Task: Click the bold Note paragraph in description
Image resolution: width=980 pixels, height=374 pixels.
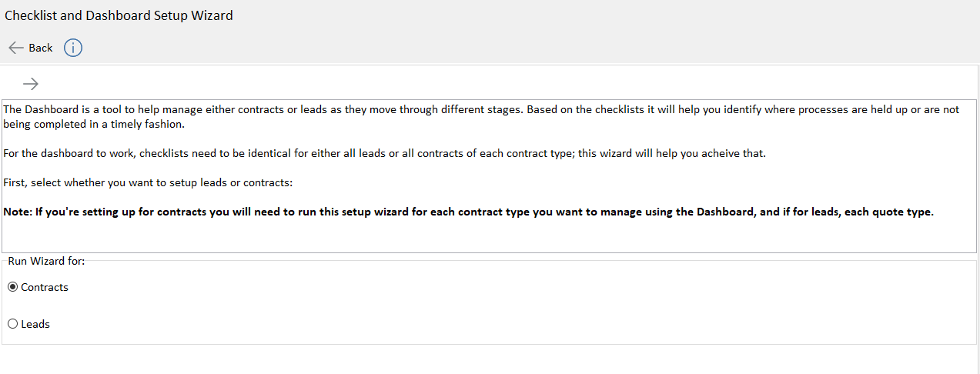Action: point(468,212)
